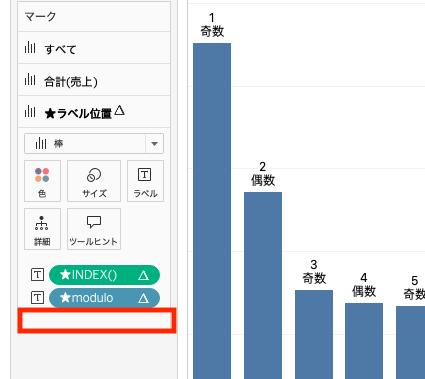Click the bar icon next to すべて
Screen dimensions: 425x379
30,48
